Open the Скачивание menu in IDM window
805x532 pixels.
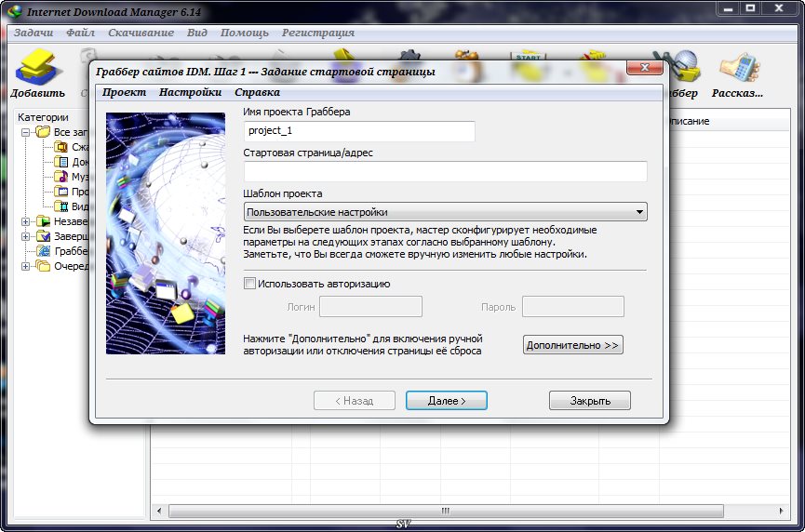click(x=141, y=33)
